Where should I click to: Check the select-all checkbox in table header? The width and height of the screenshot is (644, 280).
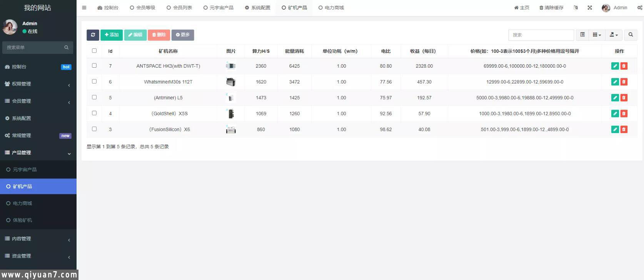(94, 51)
